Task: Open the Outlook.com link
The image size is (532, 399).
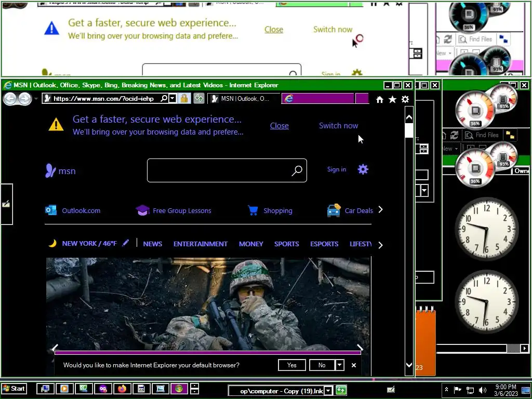Action: pyautogui.click(x=81, y=211)
